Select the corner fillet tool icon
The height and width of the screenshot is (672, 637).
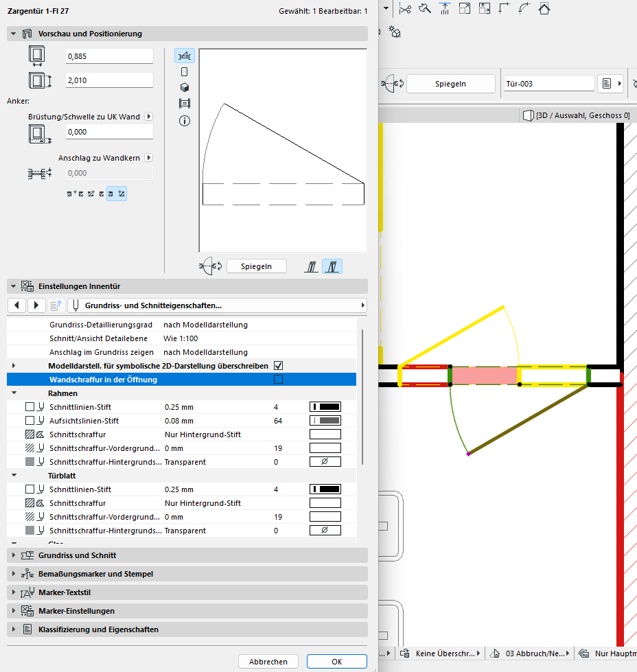click(x=504, y=8)
